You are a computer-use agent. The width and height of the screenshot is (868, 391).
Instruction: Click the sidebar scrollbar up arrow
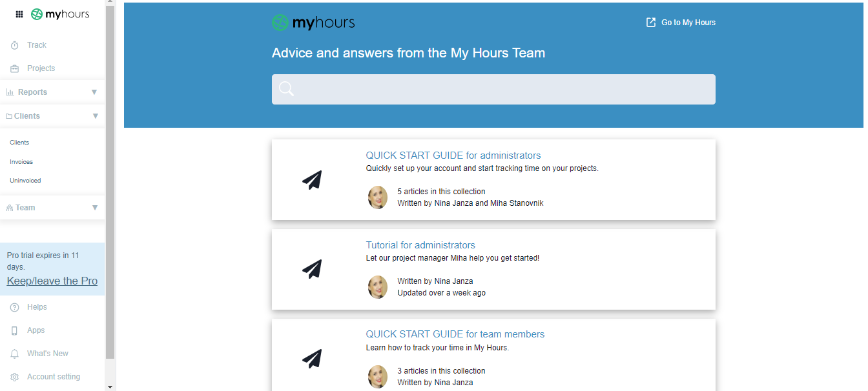click(x=110, y=3)
